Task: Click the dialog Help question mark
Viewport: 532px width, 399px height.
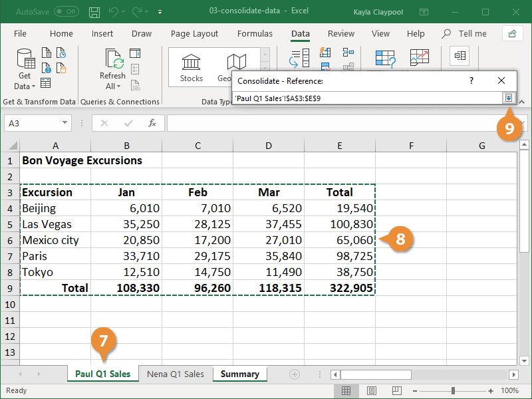Action: click(x=471, y=80)
